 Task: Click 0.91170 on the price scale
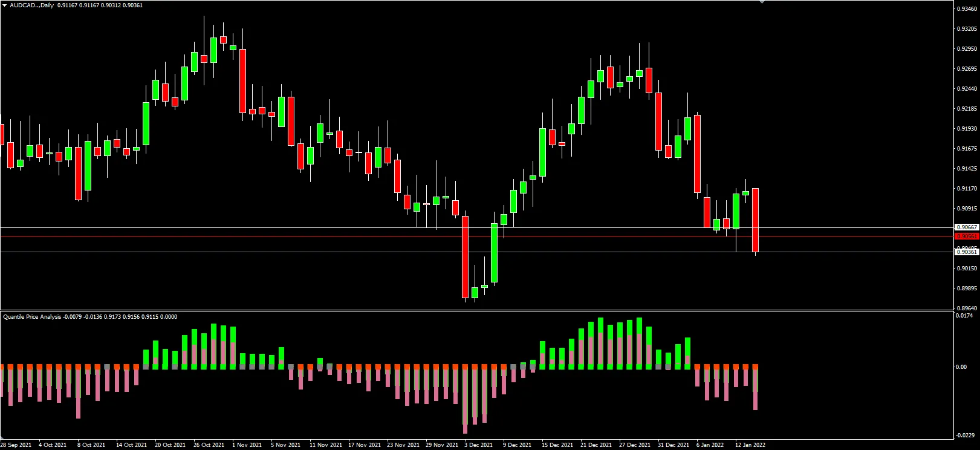pyautogui.click(x=968, y=189)
